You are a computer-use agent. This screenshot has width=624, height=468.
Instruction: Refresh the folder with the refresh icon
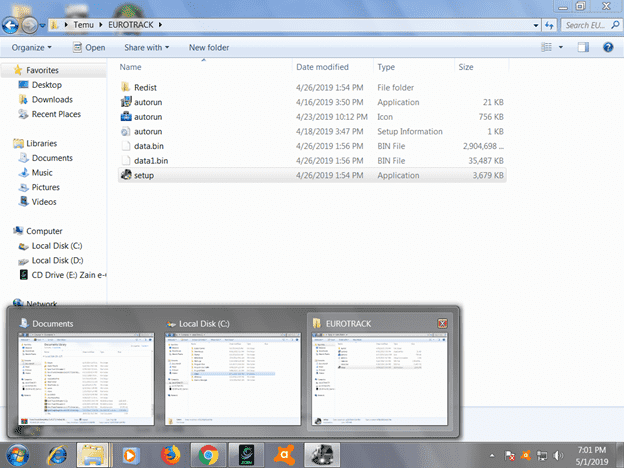pyautogui.click(x=549, y=25)
